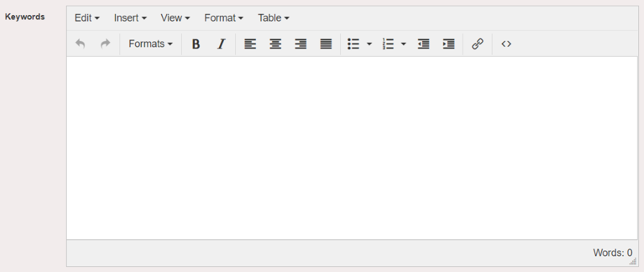Open numbered list style dropdown arrow
This screenshot has width=644, height=272.
click(403, 44)
